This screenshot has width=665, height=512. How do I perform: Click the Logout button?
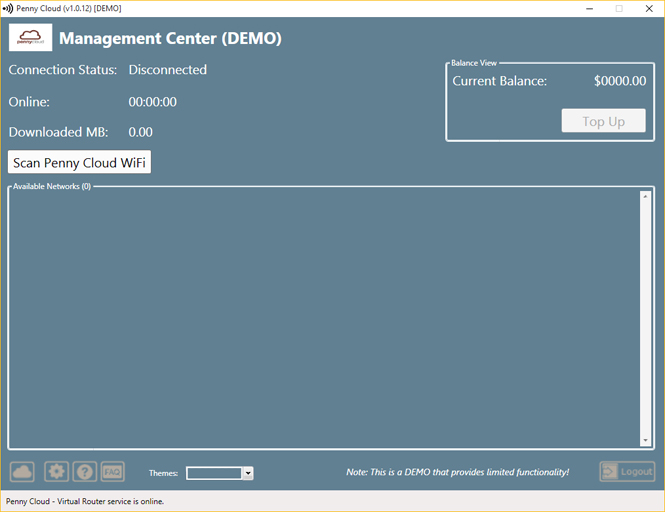pos(627,472)
